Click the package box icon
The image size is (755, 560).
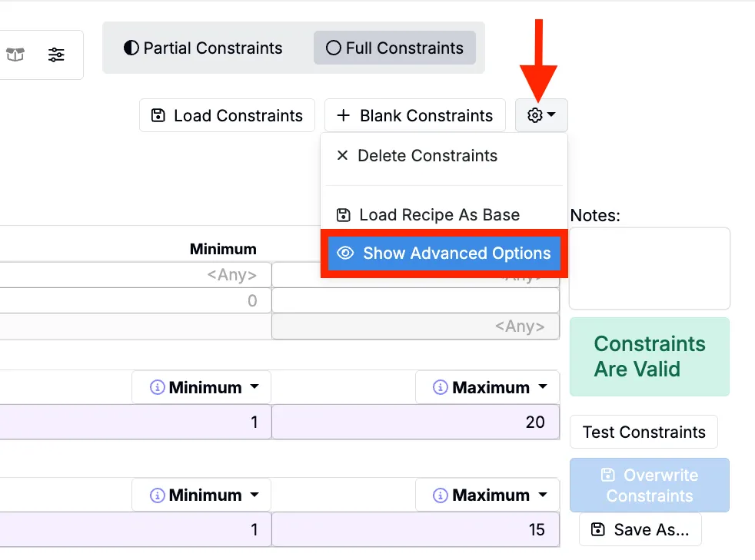[15, 55]
